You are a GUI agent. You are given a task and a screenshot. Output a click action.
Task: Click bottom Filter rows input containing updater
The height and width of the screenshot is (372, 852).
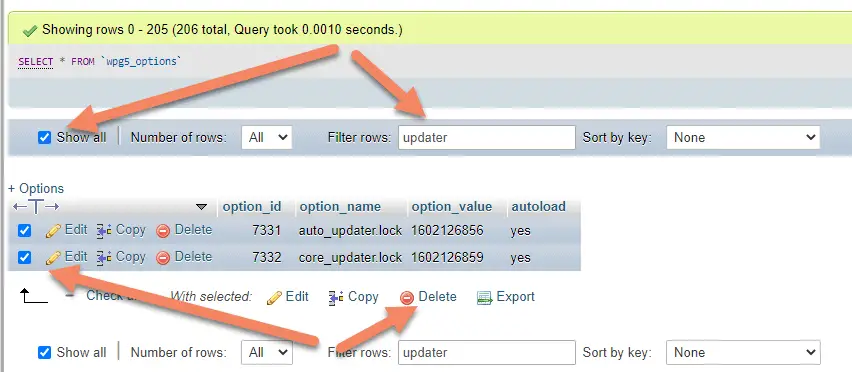(x=486, y=352)
